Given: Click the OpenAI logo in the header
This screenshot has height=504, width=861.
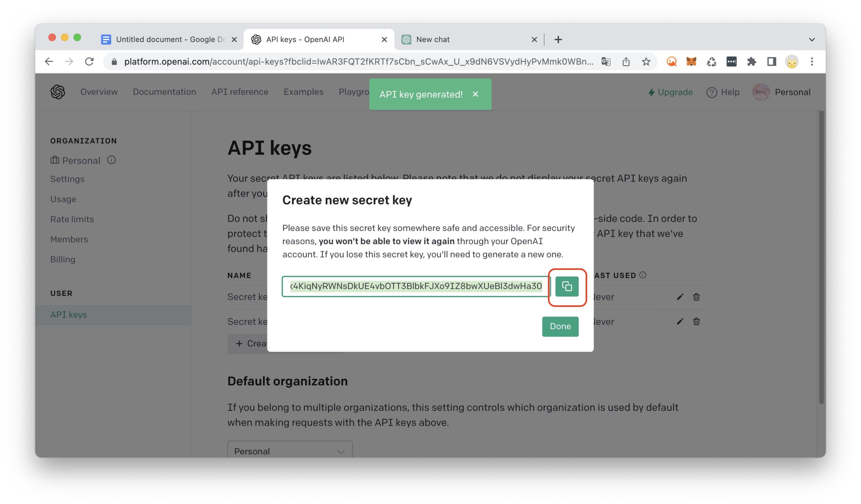Looking at the screenshot, I should point(58,92).
